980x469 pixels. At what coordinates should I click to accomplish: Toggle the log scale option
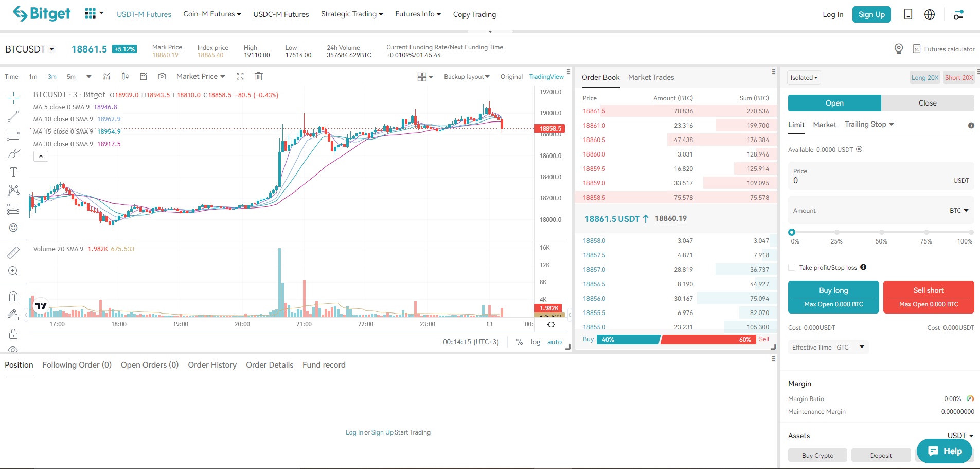tap(536, 342)
